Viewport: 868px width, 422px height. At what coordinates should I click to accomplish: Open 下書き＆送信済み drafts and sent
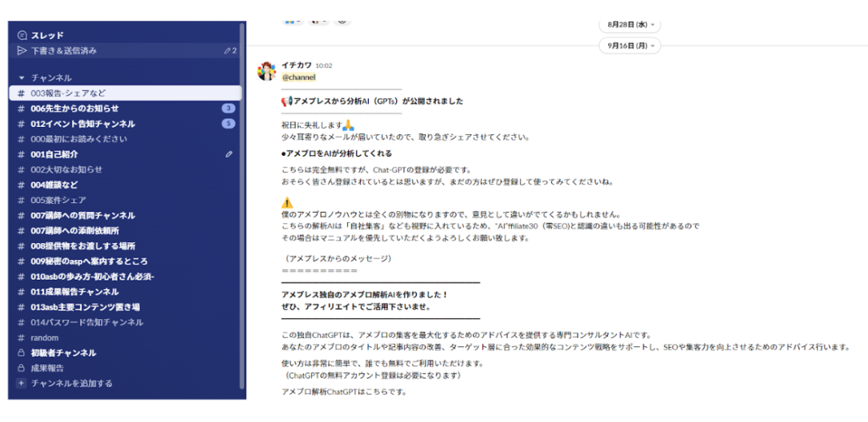click(125, 51)
